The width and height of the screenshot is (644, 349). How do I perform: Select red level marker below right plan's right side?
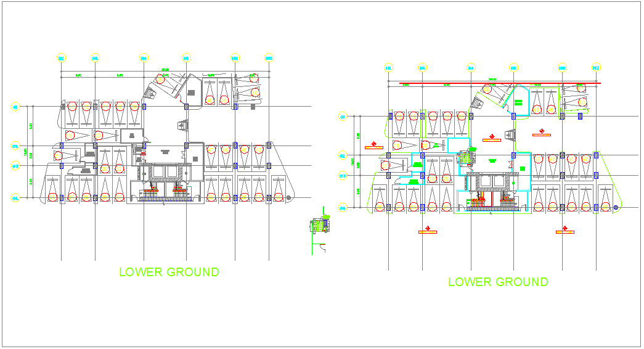click(565, 231)
